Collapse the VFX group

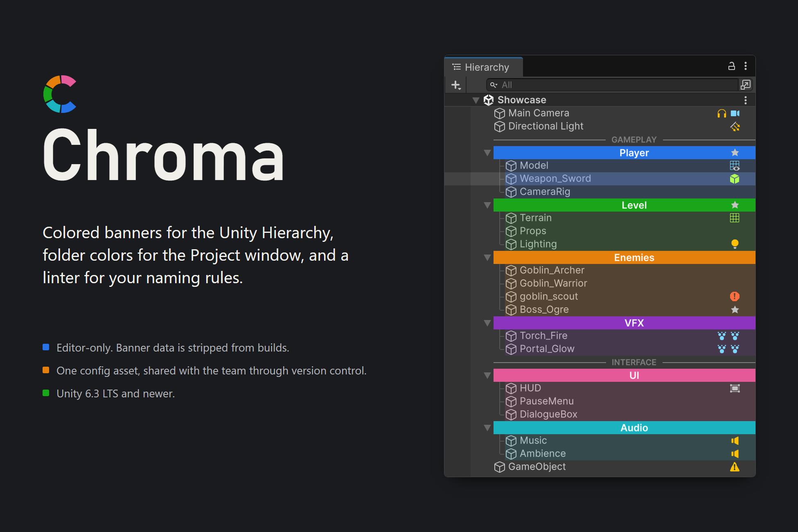(487, 323)
